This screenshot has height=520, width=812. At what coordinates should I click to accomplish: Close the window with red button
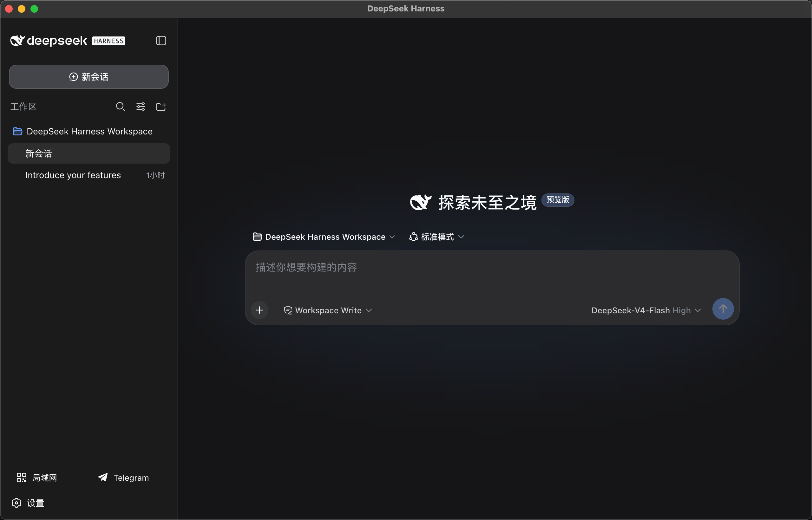[9, 9]
